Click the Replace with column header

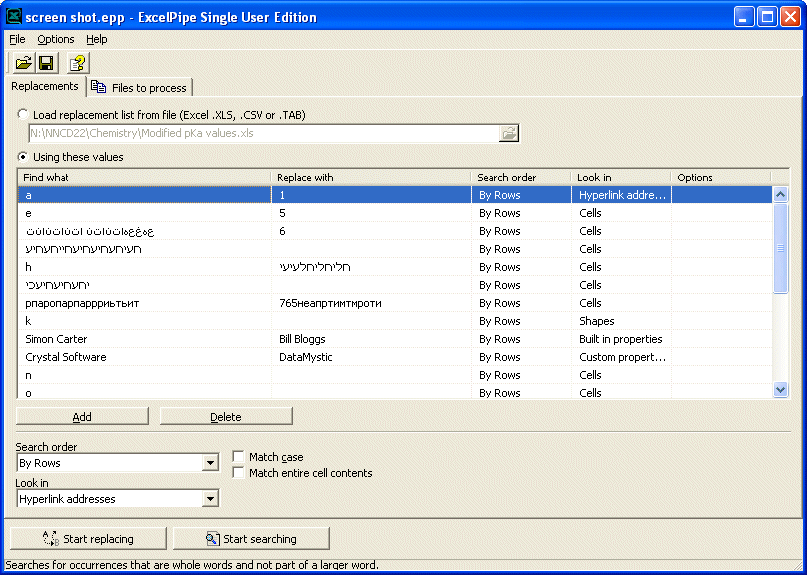[x=371, y=177]
